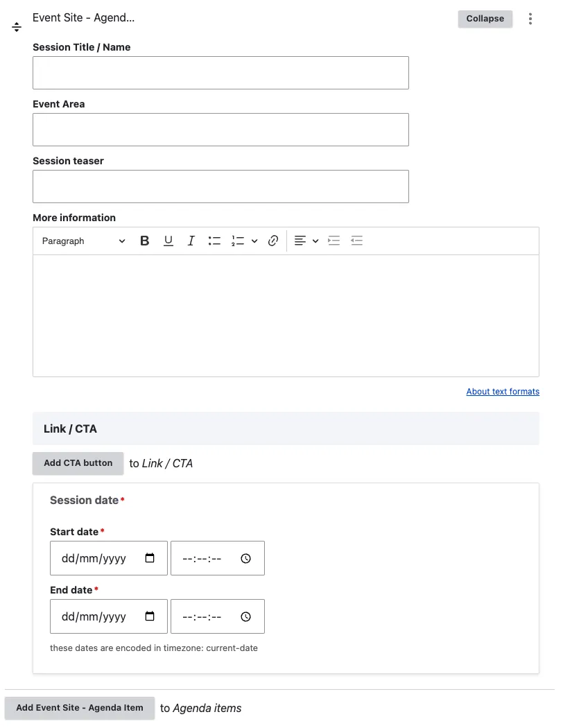Open clock picker for End date time

(x=245, y=616)
